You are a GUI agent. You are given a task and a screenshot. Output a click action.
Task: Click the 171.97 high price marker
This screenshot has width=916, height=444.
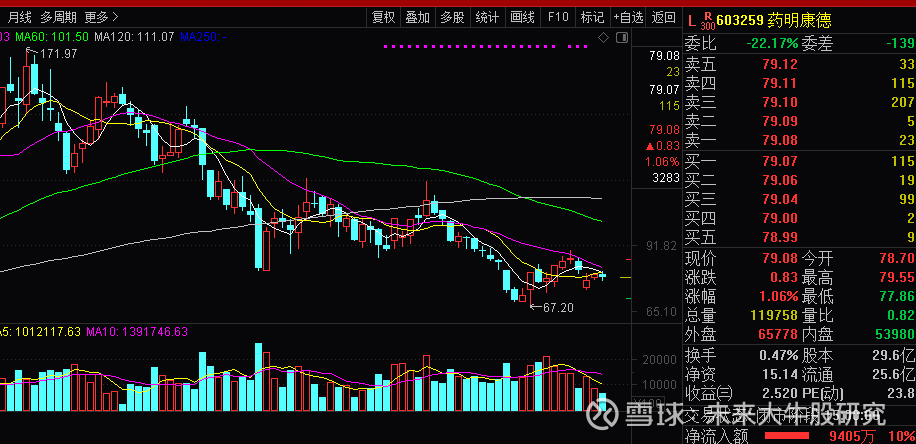pyautogui.click(x=58, y=54)
